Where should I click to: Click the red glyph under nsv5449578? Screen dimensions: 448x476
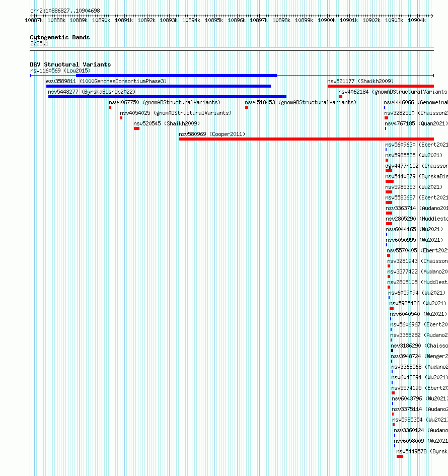[x=400, y=456]
